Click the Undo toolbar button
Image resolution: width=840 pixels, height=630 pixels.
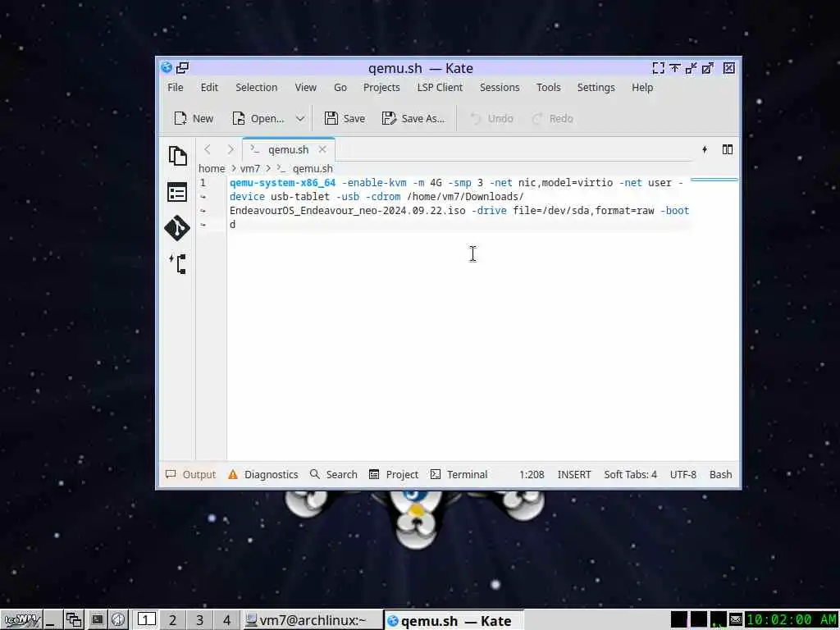[491, 118]
